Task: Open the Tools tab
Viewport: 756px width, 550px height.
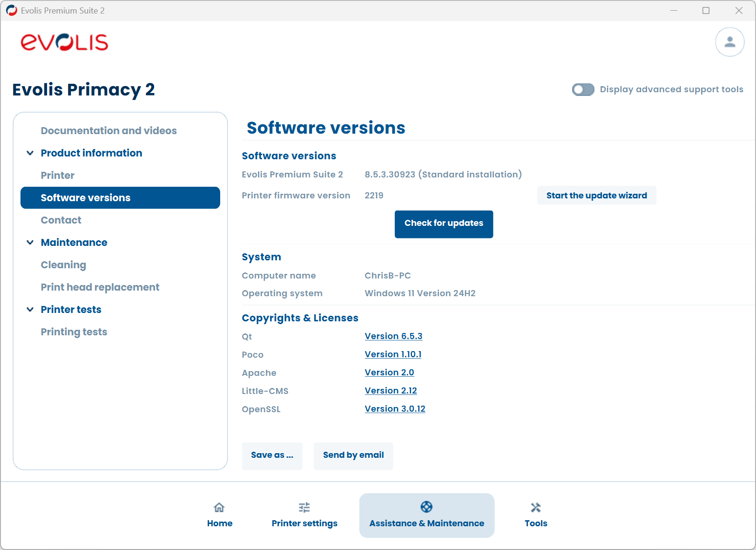Action: (536, 515)
